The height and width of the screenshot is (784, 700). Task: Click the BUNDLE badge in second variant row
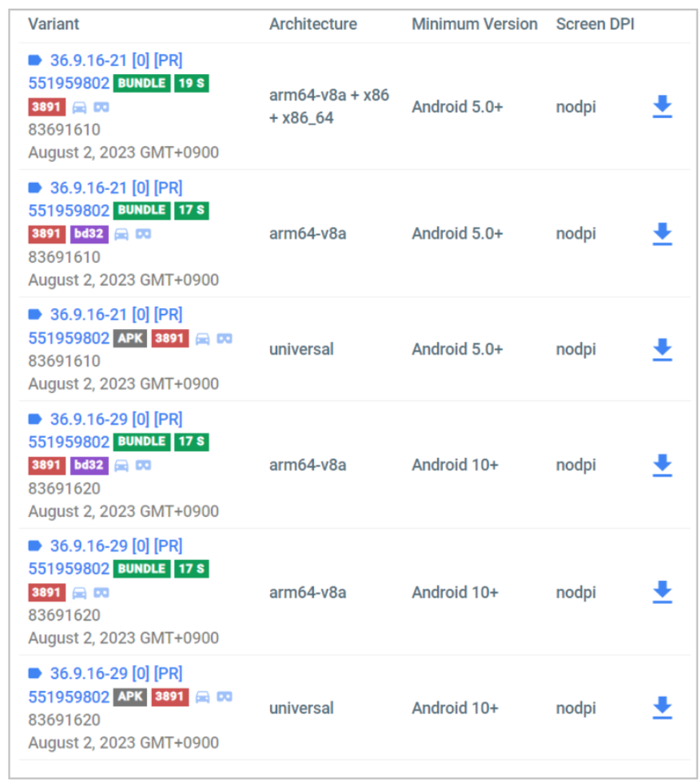(x=141, y=210)
